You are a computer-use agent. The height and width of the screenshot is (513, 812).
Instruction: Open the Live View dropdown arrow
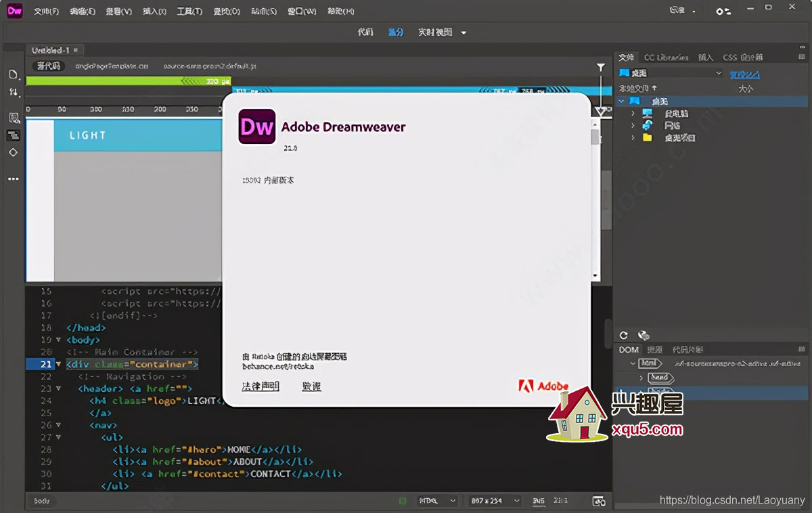pos(464,32)
